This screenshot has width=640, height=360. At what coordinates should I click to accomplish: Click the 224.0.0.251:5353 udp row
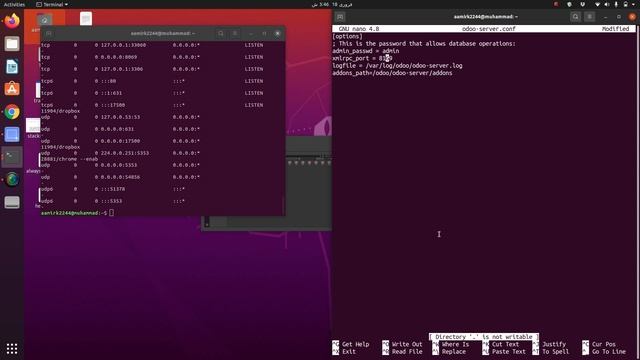(120, 153)
